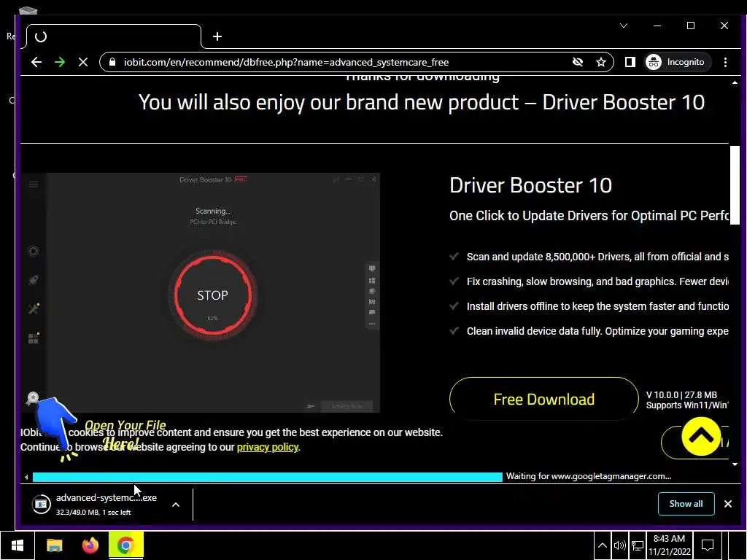Click the green forward navigation arrow
The width and height of the screenshot is (747, 560).
pos(60,62)
